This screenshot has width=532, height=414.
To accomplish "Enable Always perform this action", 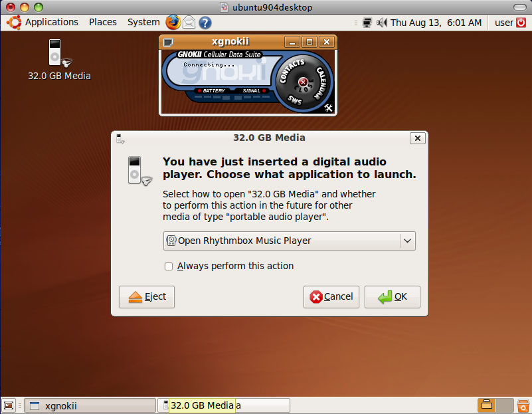I will click(x=169, y=266).
